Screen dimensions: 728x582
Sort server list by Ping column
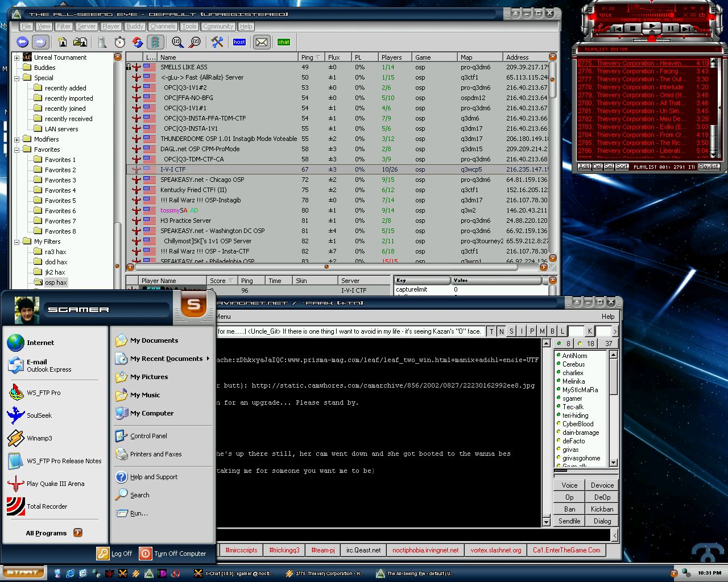[x=312, y=57]
